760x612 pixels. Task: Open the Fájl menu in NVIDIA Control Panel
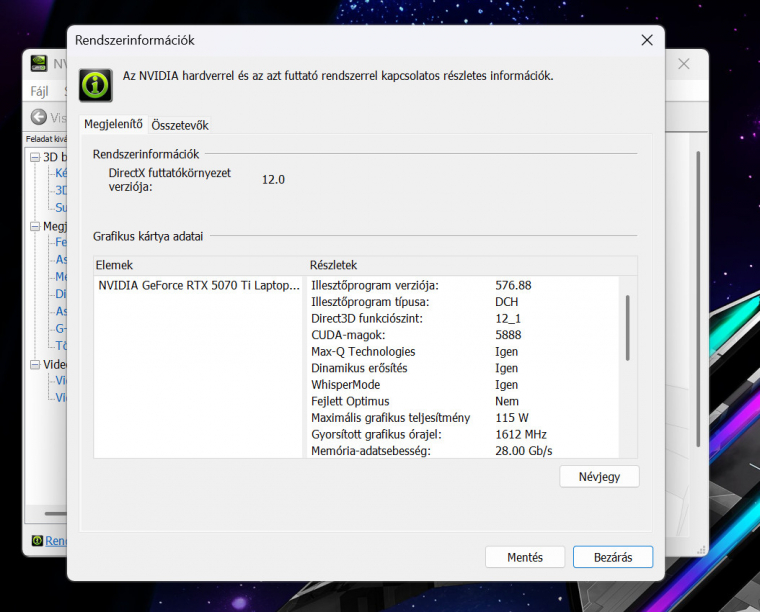click(x=40, y=91)
